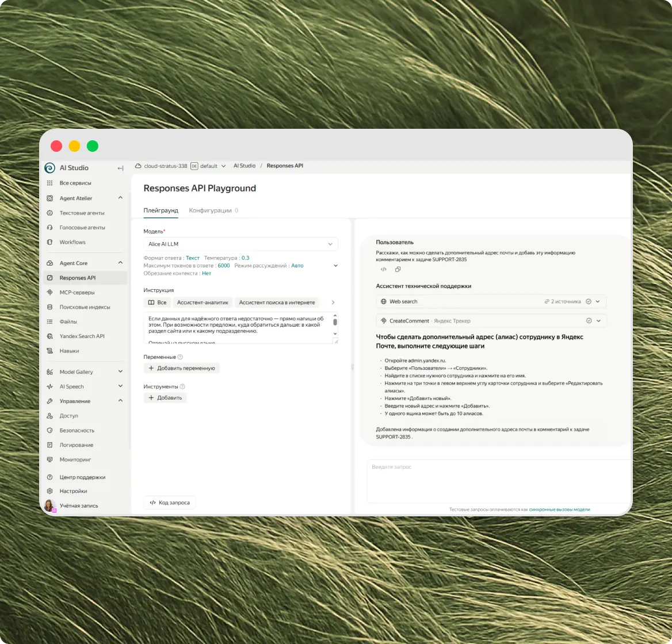672x644 pixels.
Task: Click the Agent Core icon
Action: [49, 263]
